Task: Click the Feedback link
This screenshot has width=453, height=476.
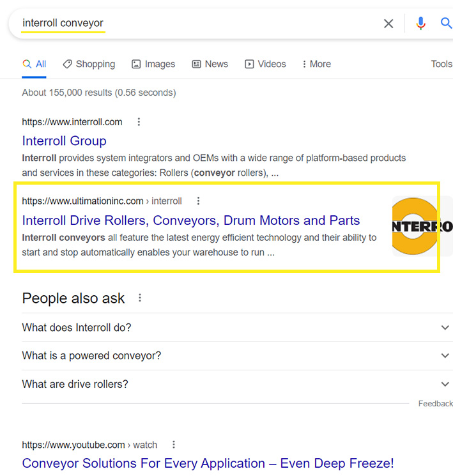Action: point(435,403)
